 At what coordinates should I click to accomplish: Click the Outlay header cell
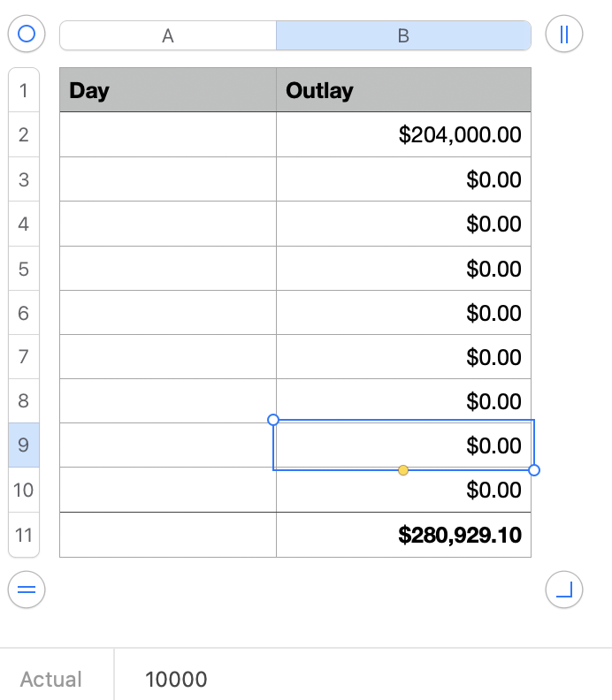(403, 90)
